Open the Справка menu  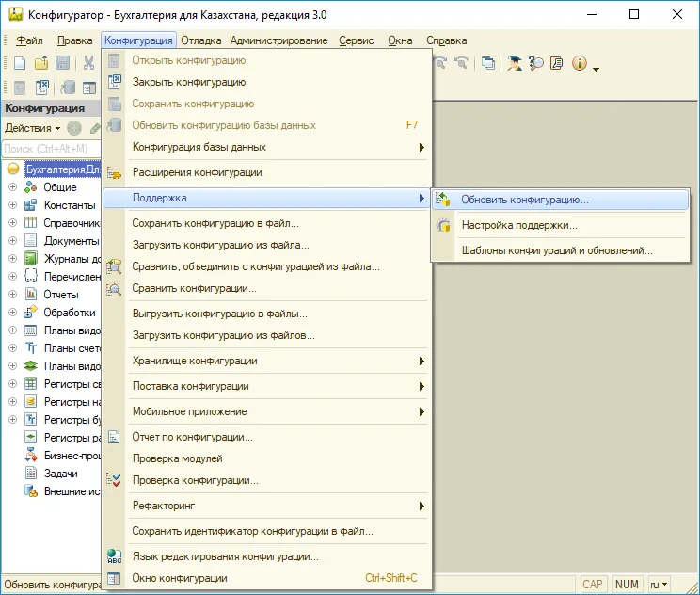(446, 40)
